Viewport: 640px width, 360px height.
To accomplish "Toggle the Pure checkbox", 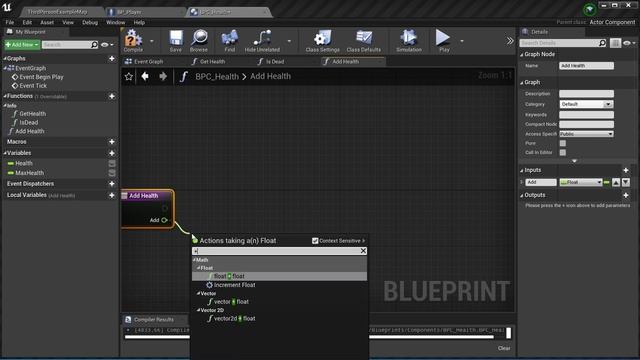I will click(x=562, y=143).
